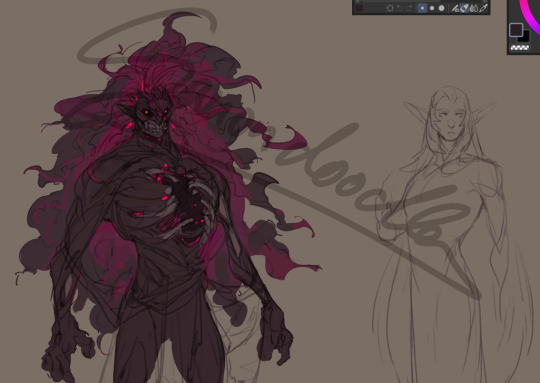Select the blend droplets tool icon
540x383 pixels.
(474, 8)
